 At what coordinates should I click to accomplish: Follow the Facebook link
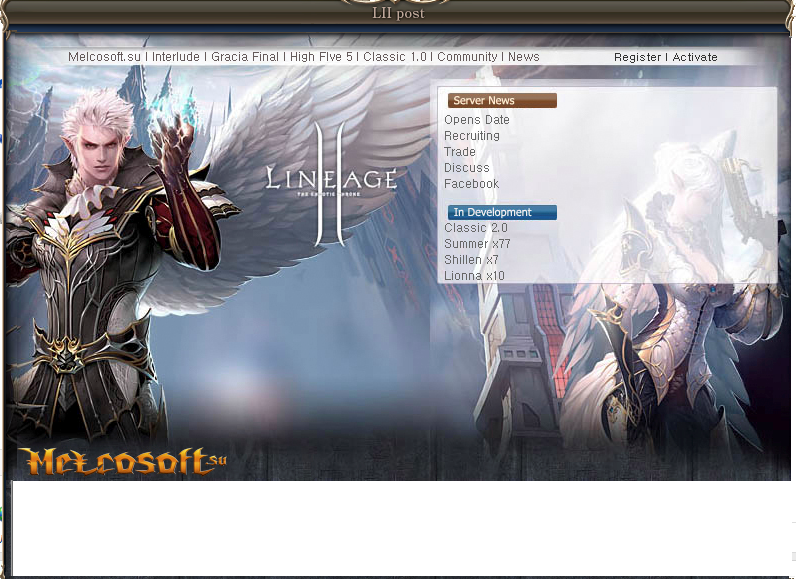471,184
